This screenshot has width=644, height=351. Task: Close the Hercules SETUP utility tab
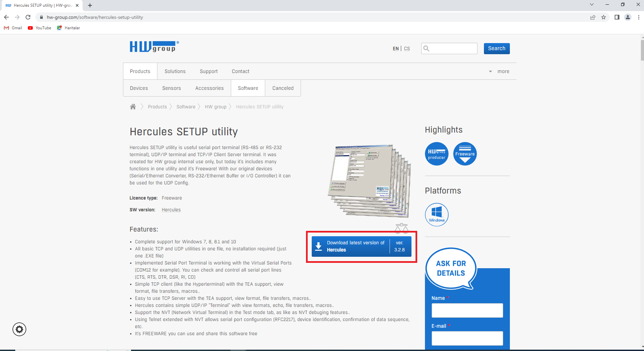click(x=77, y=5)
